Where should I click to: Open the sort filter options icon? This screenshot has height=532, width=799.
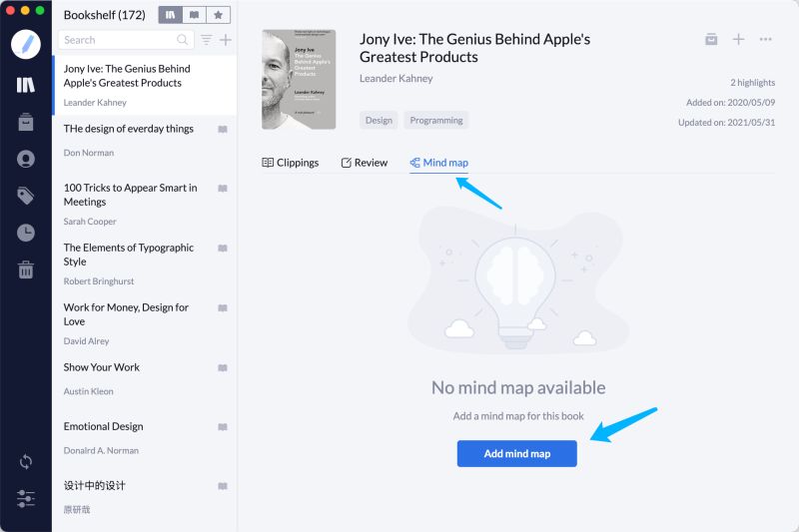pos(207,40)
